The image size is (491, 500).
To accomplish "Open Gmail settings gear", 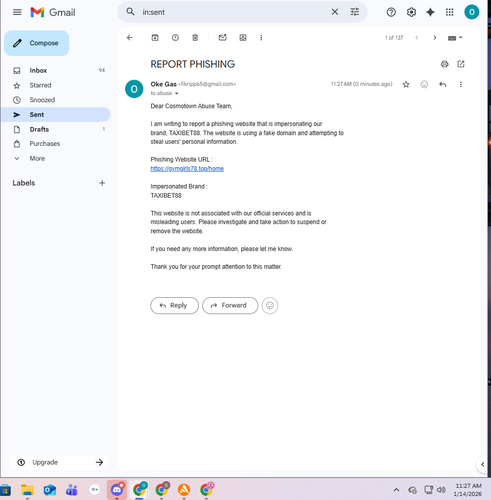I will [411, 12].
